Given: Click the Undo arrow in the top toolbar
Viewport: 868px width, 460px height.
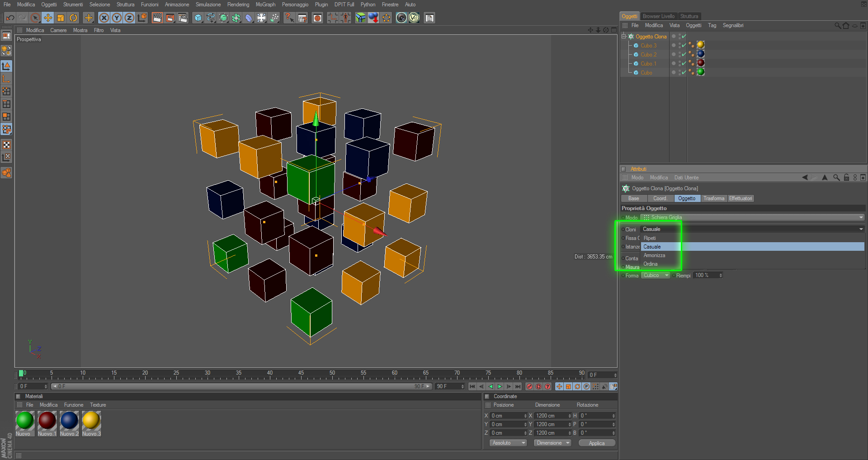Looking at the screenshot, I should coord(10,18).
